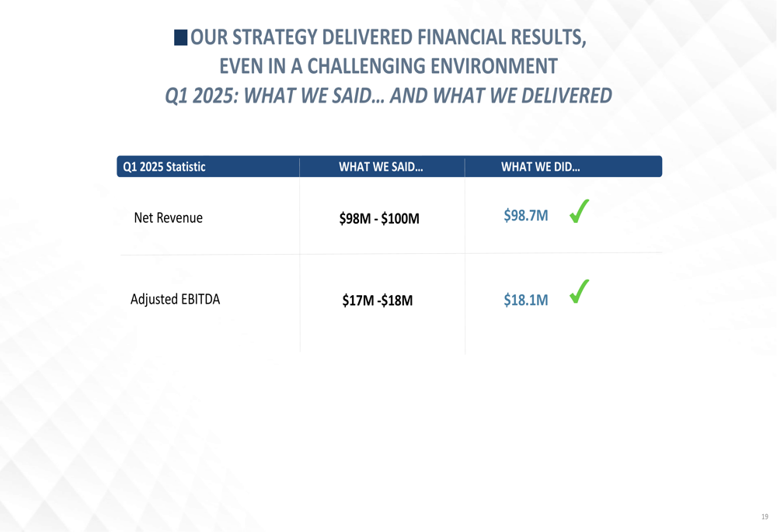
Task: Click the '$98M - $100M' guidance cell
Action: pos(379,218)
